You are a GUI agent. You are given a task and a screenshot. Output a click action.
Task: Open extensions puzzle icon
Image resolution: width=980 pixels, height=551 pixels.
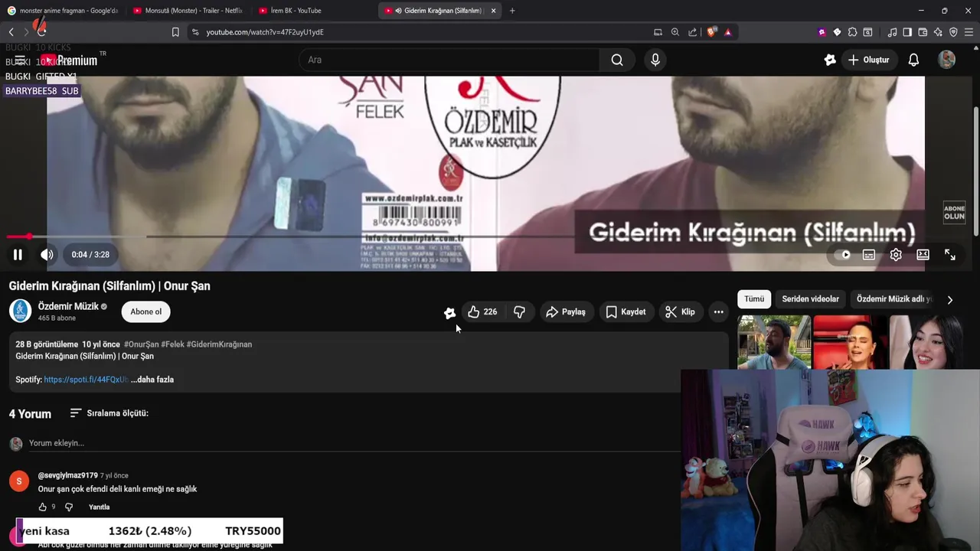852,32
